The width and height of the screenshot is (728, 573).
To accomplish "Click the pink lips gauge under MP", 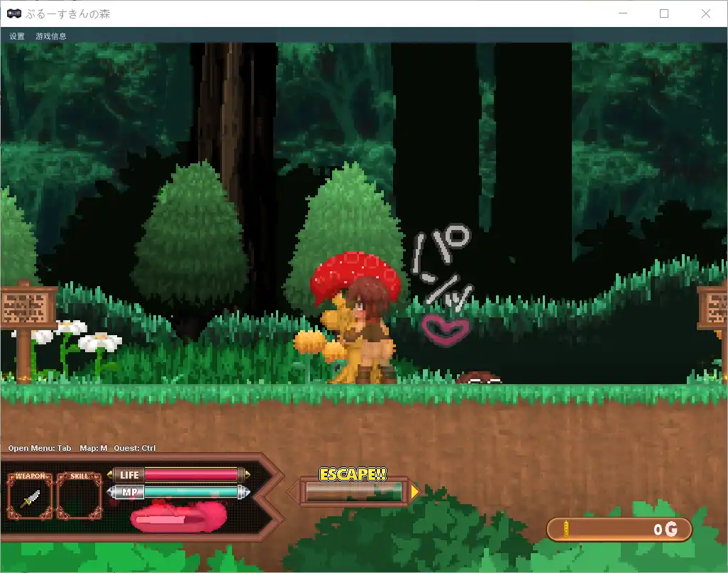I will pos(179,515).
